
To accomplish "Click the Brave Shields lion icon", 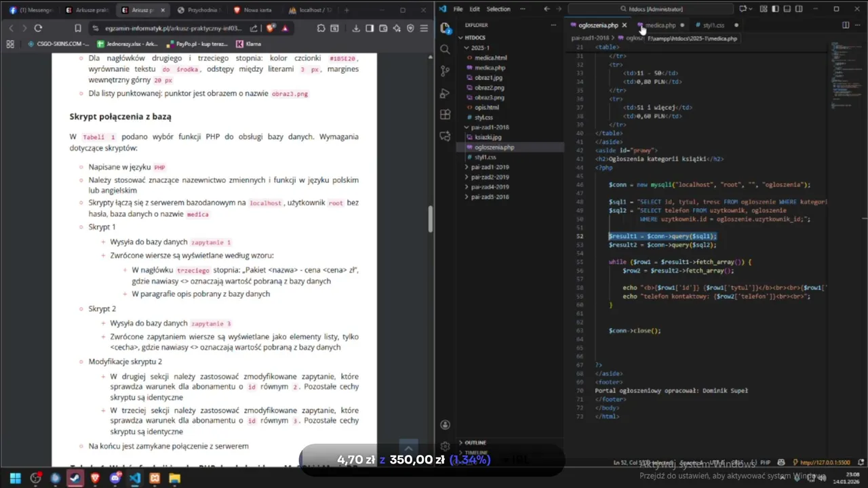I will coord(271,28).
